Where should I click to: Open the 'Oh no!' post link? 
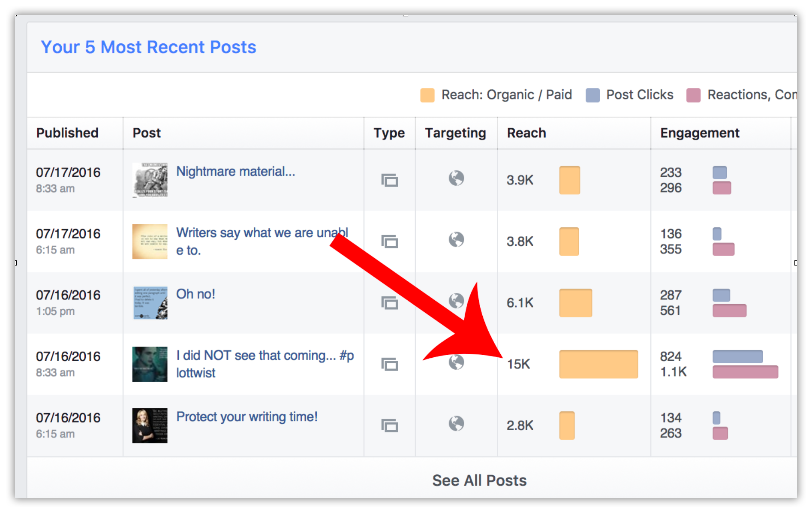point(195,294)
